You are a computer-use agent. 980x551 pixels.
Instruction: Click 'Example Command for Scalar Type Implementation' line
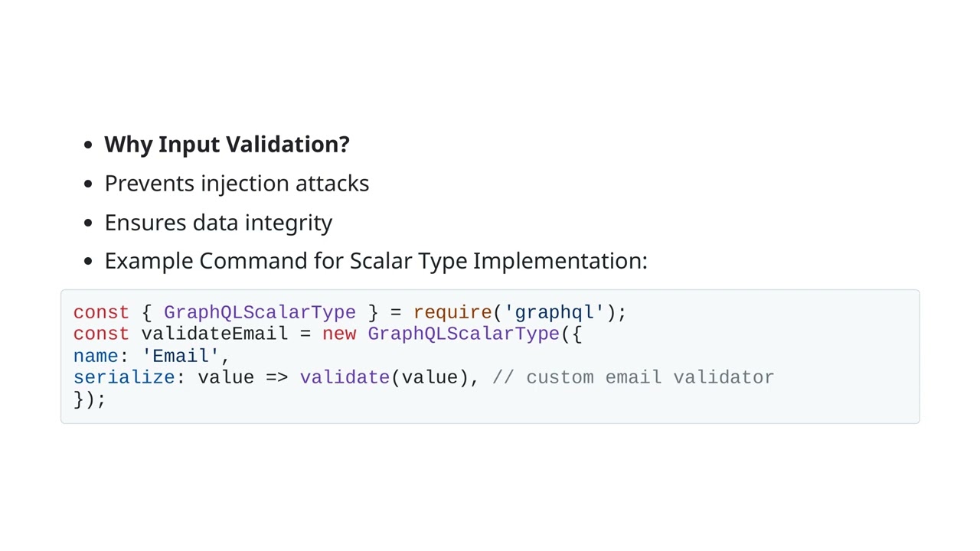click(376, 261)
